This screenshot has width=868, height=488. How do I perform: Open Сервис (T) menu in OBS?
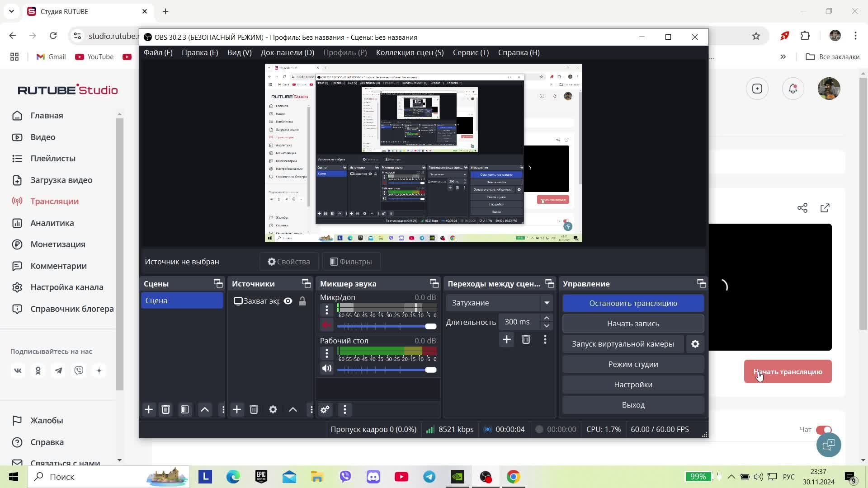point(471,52)
